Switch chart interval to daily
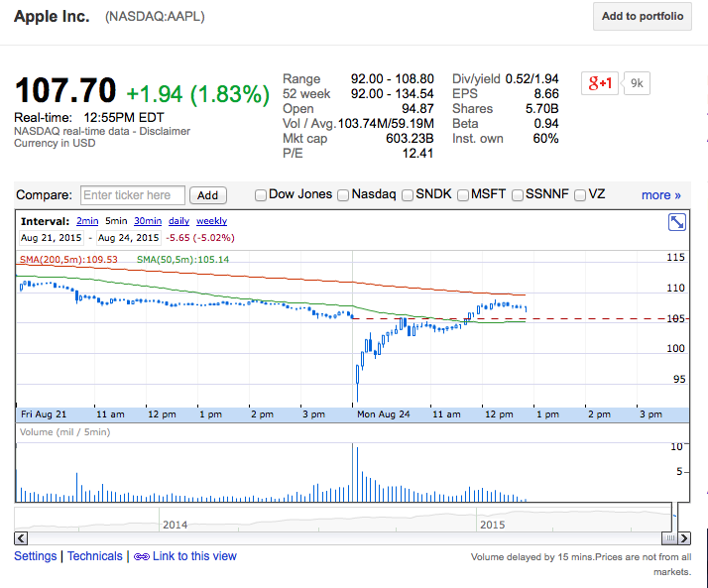Screen dimensions: 708x588 point(178,221)
